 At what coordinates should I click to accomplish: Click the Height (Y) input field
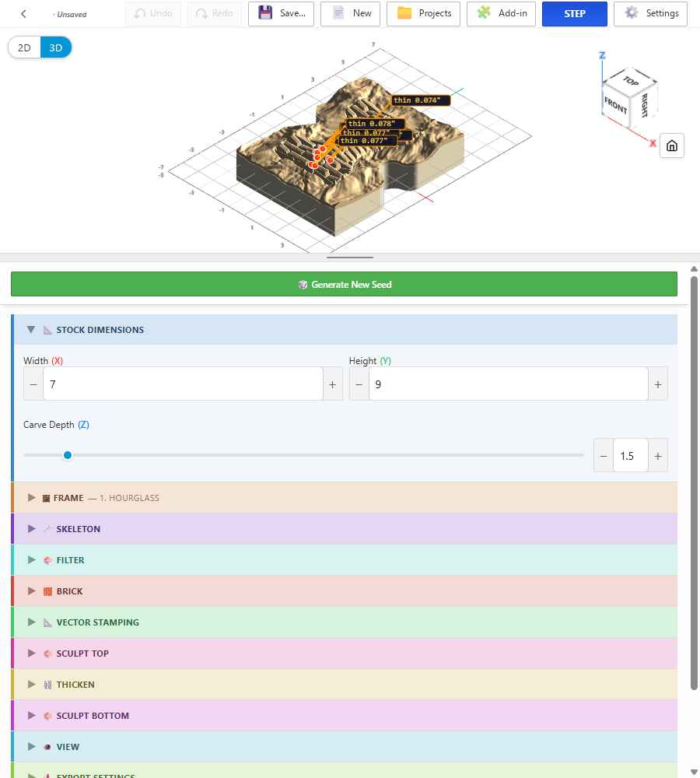pyautogui.click(x=509, y=384)
